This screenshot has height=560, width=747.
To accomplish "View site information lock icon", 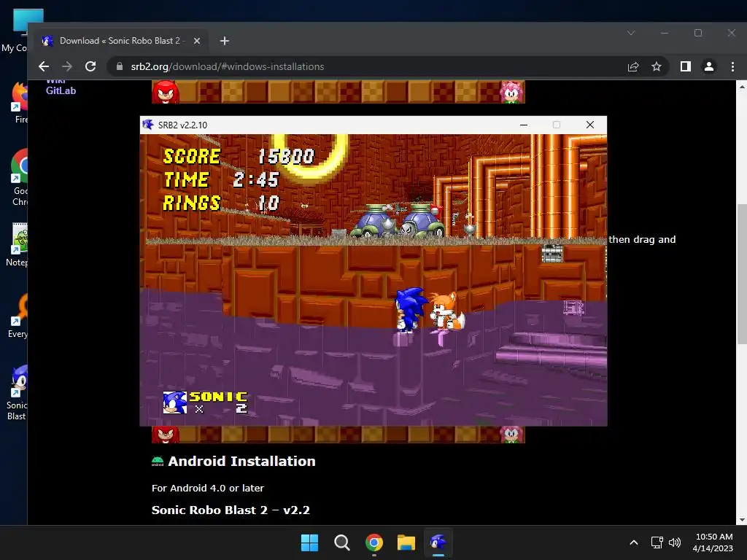I will (x=120, y=66).
